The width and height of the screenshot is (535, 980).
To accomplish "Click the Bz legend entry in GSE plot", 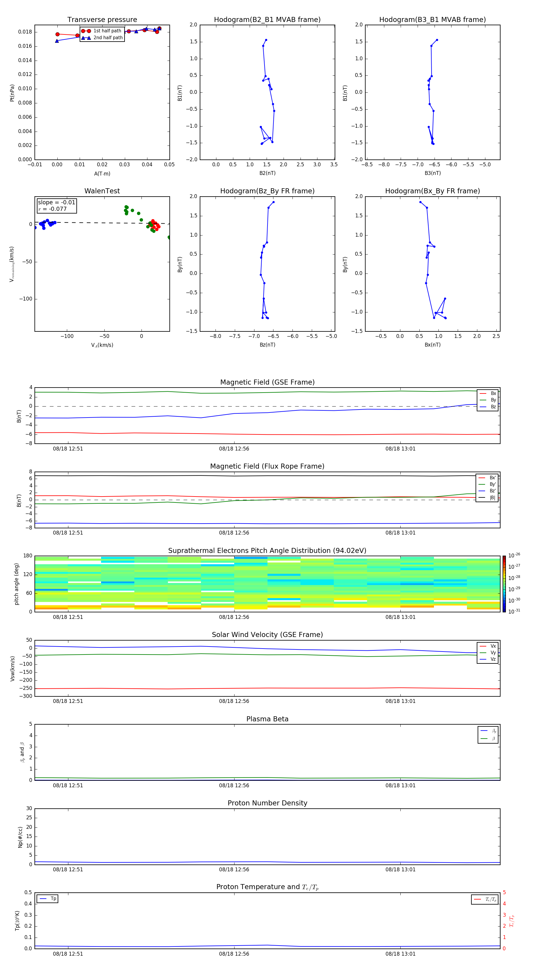I will (x=488, y=407).
